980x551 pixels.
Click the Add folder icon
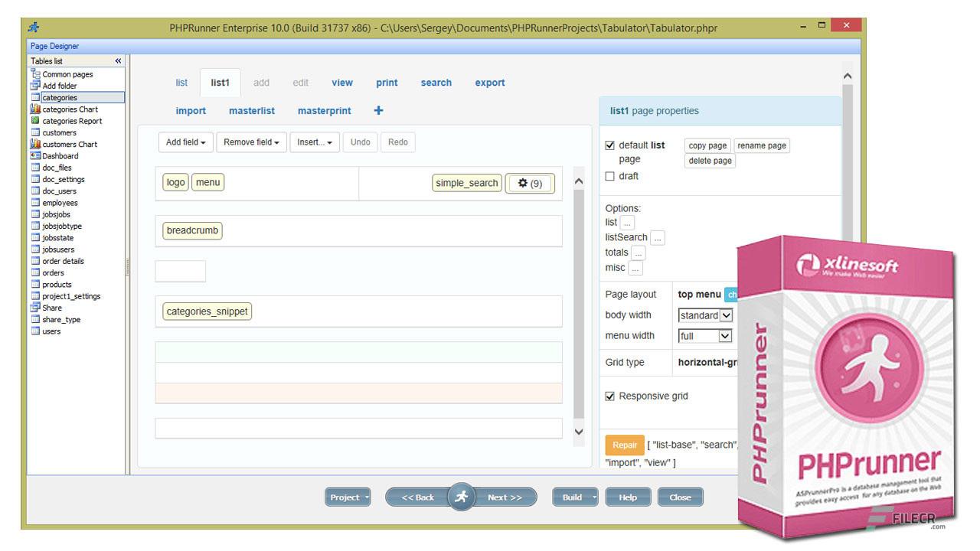[35, 86]
